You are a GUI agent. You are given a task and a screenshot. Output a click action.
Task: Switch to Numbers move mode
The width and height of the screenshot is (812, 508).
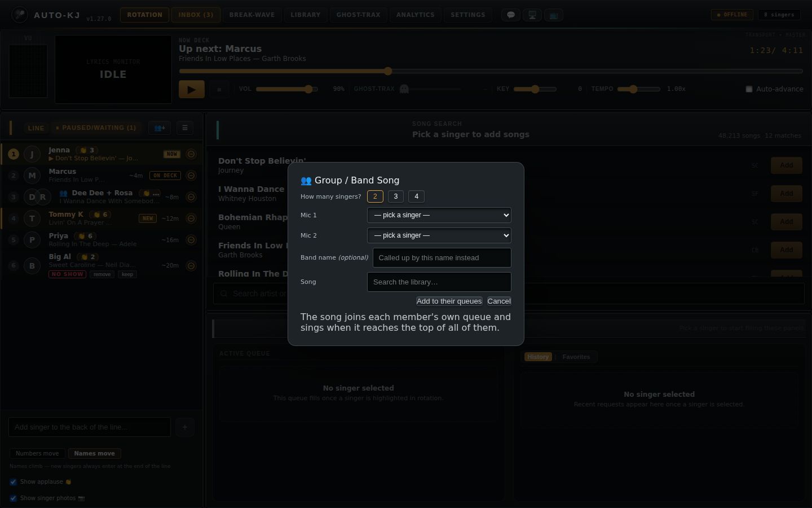[x=37, y=454]
